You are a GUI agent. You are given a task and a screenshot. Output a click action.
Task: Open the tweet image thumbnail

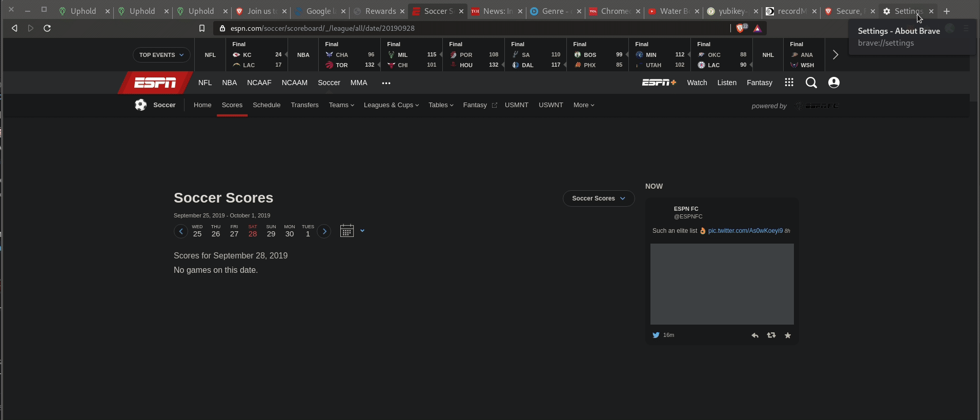(722, 284)
